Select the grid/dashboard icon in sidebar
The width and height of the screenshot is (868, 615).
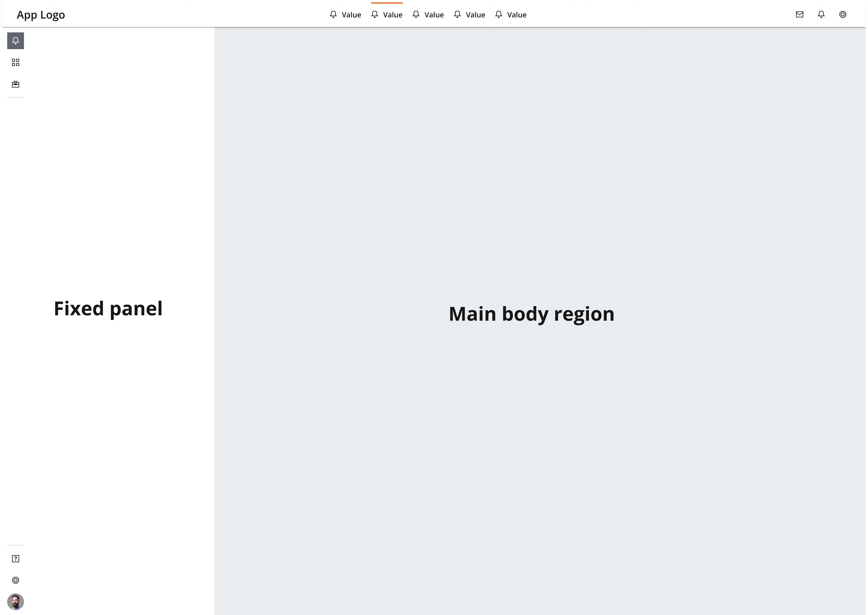[x=15, y=62]
